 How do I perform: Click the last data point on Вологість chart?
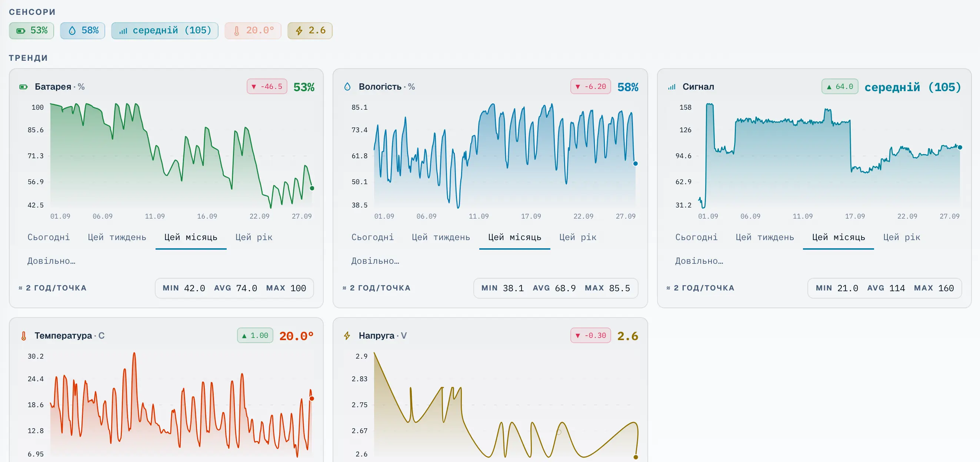[x=635, y=164]
